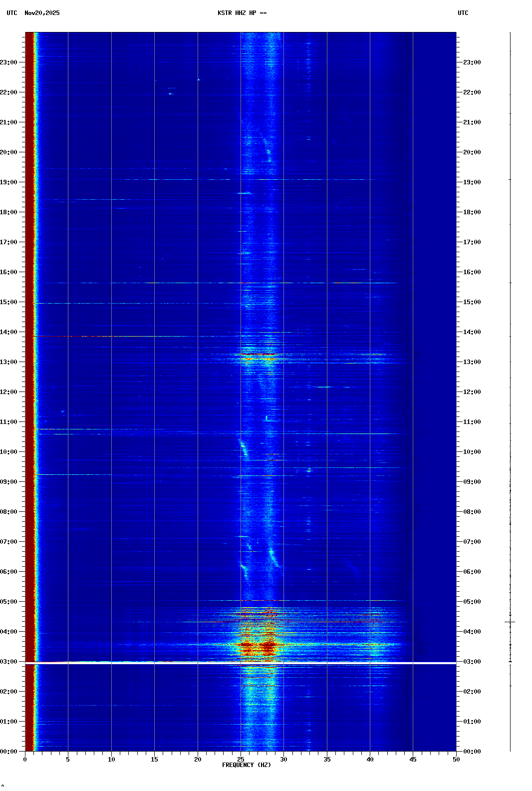Click the KSTR HHZ HP station title
The height and width of the screenshot is (791, 532).
[242, 13]
